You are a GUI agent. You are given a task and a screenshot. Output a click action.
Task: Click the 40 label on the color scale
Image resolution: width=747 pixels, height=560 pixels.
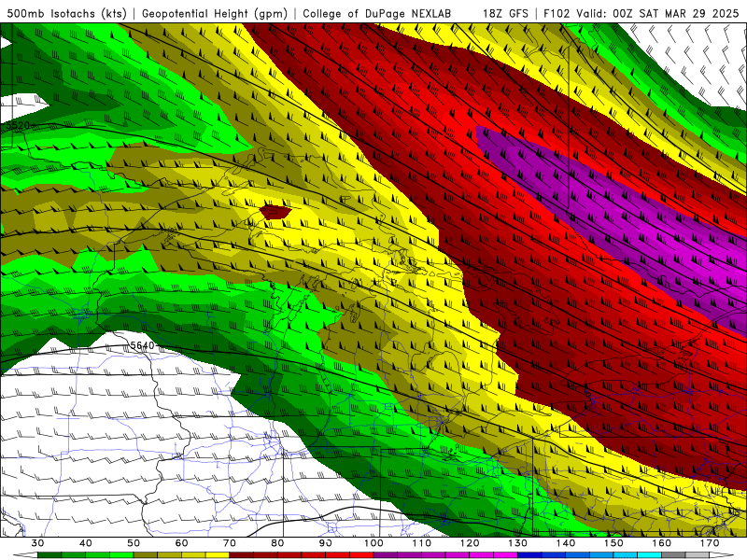[x=86, y=543]
